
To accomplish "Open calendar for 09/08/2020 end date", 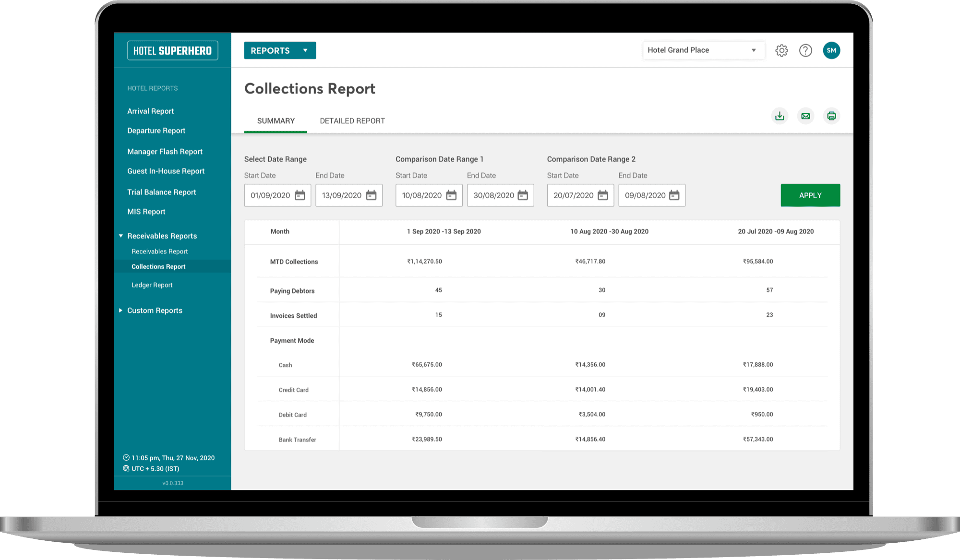I will click(x=674, y=195).
